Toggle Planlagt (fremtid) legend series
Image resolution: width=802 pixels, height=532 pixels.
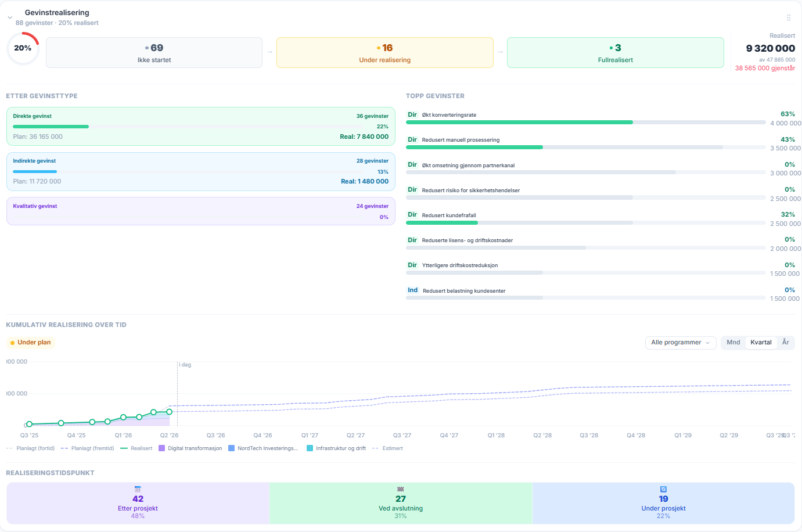click(x=87, y=448)
